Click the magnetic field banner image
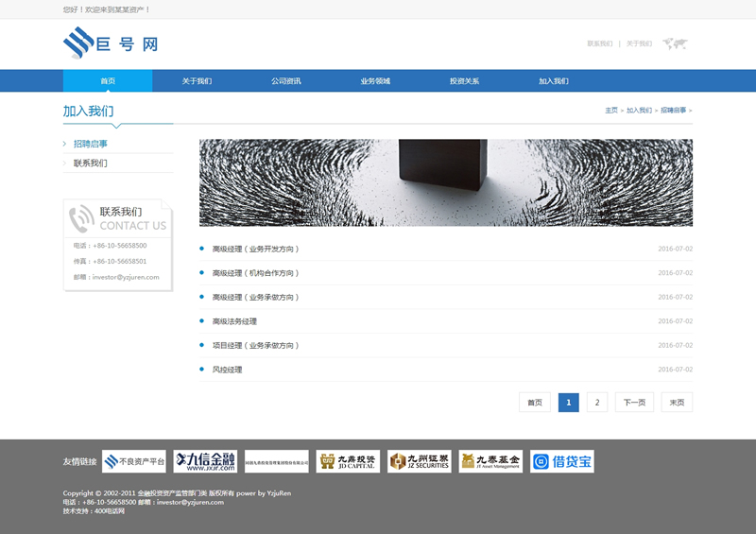Image resolution: width=756 pixels, height=534 pixels. (445, 182)
